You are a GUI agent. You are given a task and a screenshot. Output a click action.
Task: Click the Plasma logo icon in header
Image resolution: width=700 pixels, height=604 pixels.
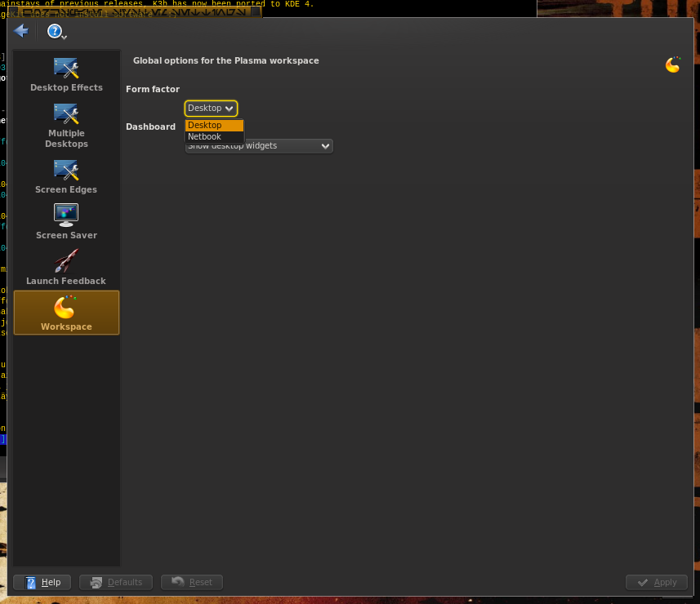(x=673, y=64)
